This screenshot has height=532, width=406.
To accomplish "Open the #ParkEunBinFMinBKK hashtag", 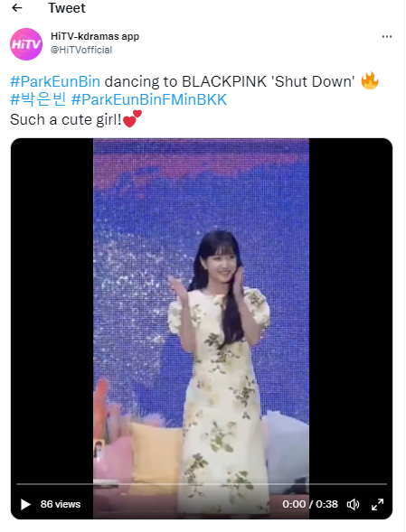I will tap(149, 99).
